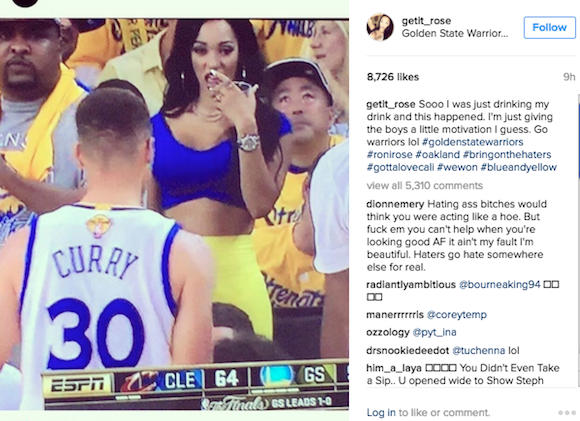
Task: Click the @coreytemp mention
Action: (456, 315)
